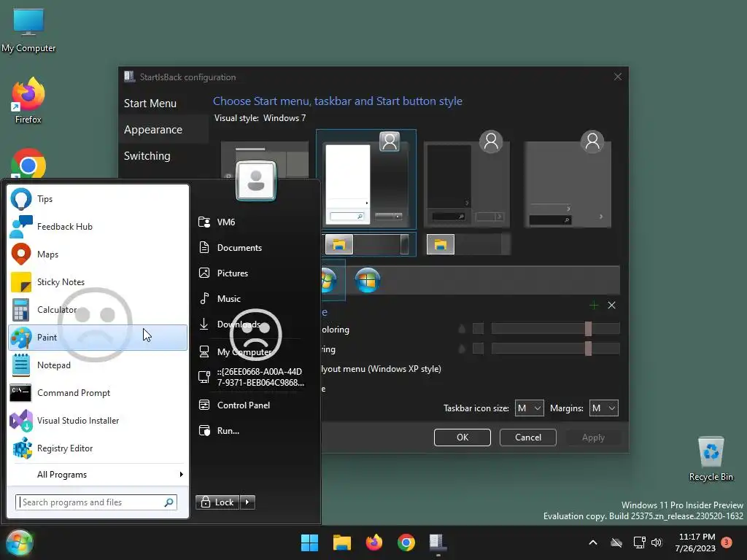Show hidden system tray icons

[x=593, y=542]
